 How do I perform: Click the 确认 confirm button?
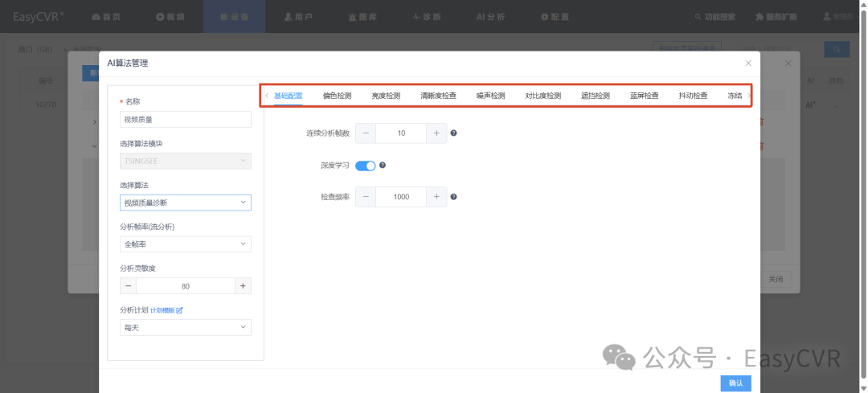point(735,383)
